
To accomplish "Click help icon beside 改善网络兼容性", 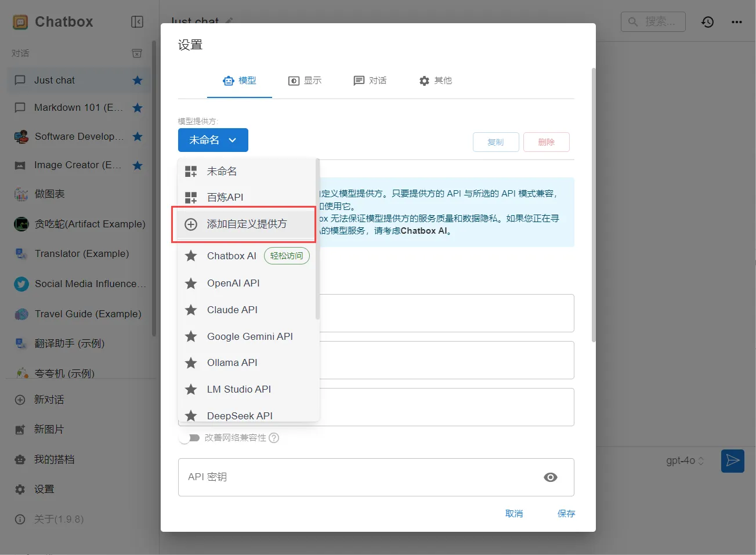I will pos(274,438).
